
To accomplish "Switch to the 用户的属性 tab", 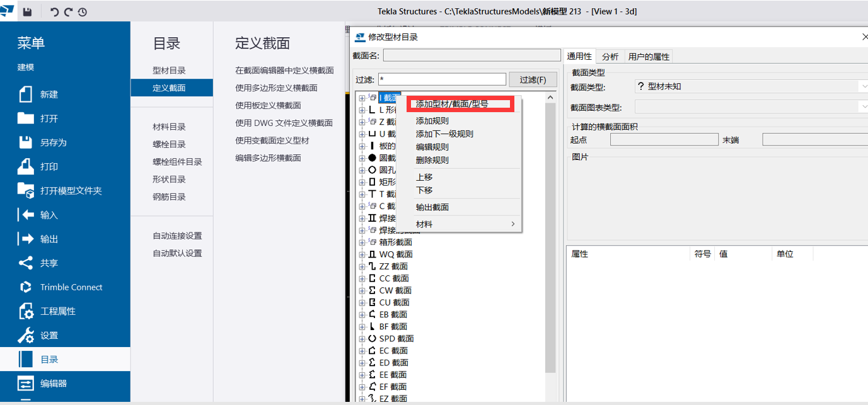I will 649,57.
